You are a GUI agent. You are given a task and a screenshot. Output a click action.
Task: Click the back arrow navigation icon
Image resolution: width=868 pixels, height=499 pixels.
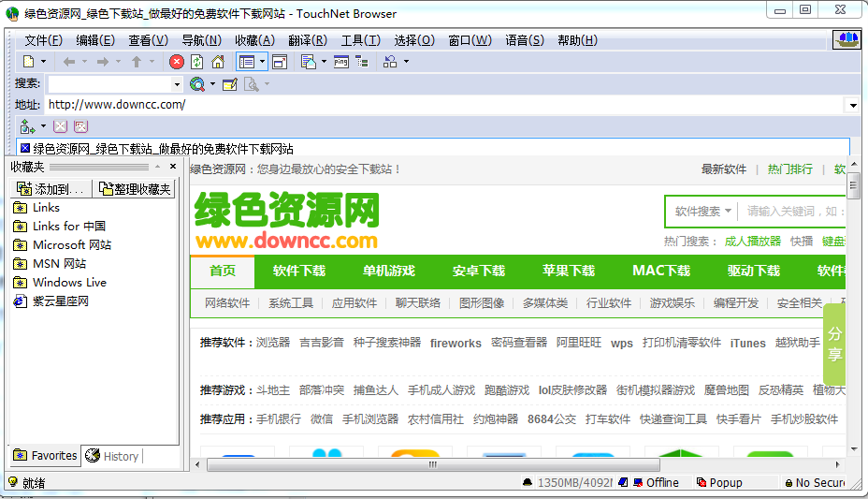coord(69,62)
